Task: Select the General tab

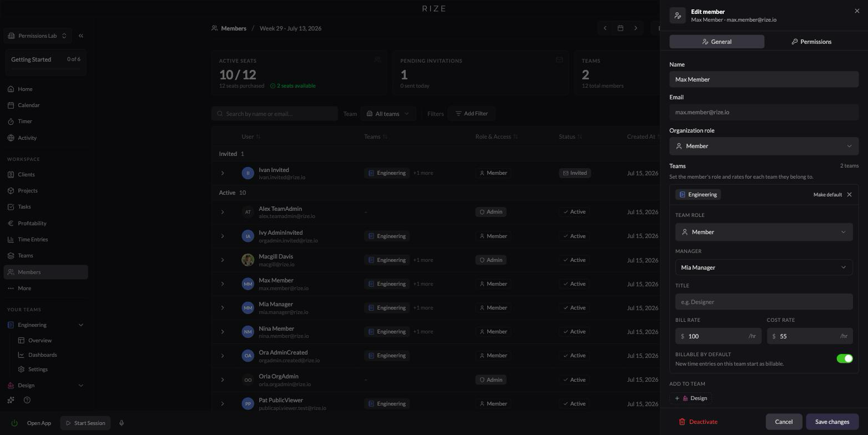Action: (x=716, y=42)
